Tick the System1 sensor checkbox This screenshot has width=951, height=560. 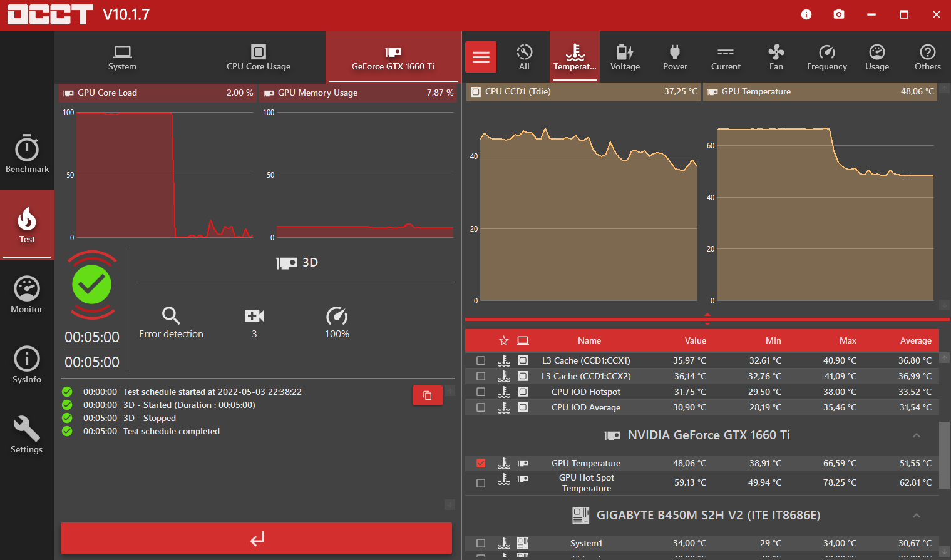[481, 543]
